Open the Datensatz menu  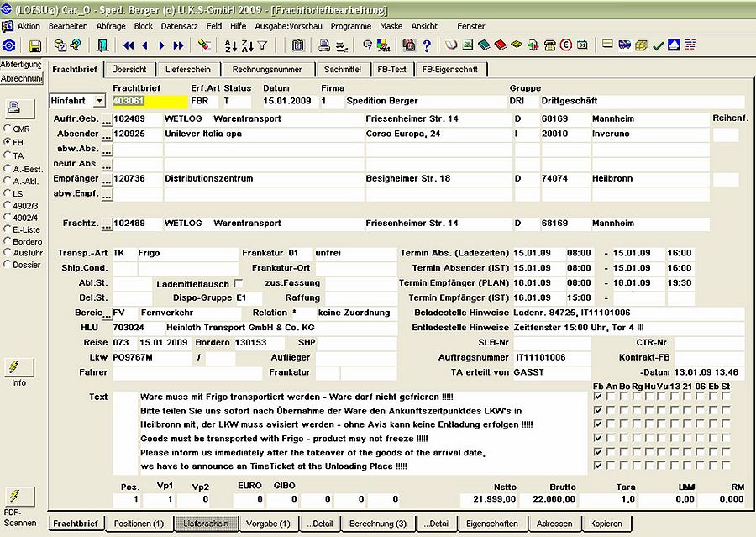[180, 26]
